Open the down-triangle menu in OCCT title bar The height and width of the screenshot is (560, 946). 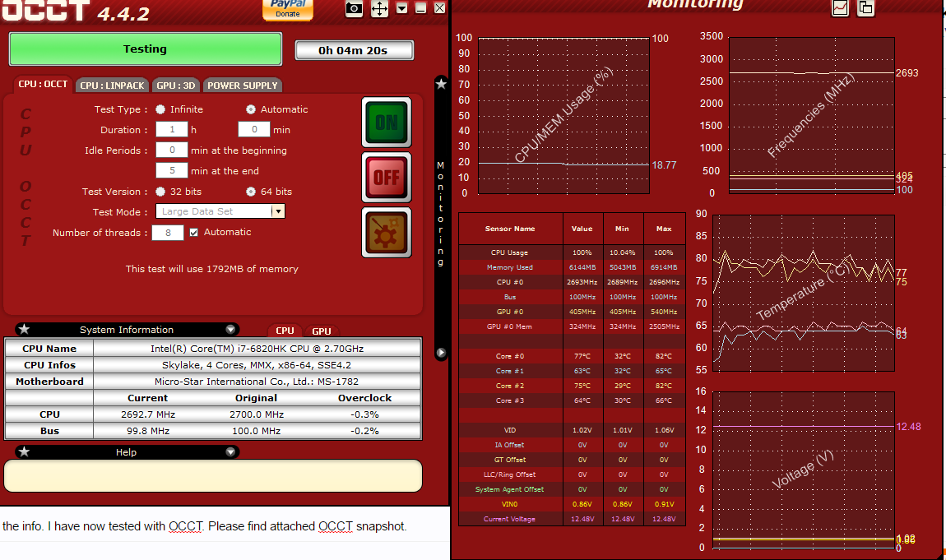pyautogui.click(x=402, y=8)
